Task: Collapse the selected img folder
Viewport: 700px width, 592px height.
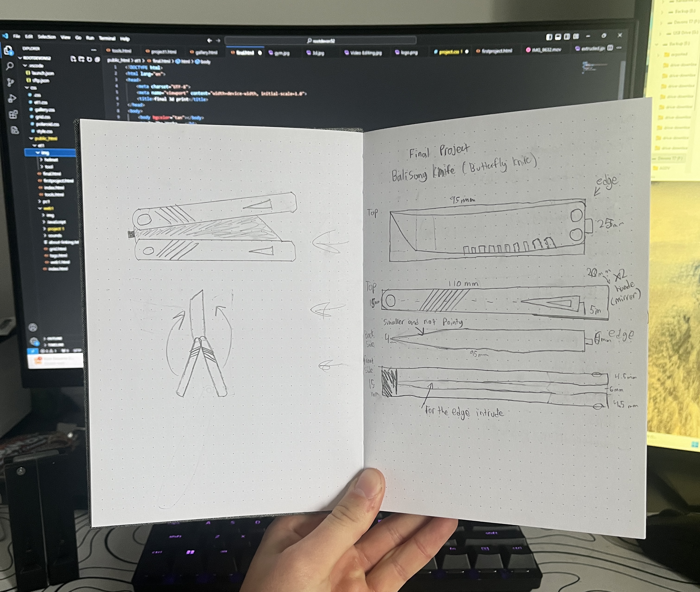Action: 44,153
